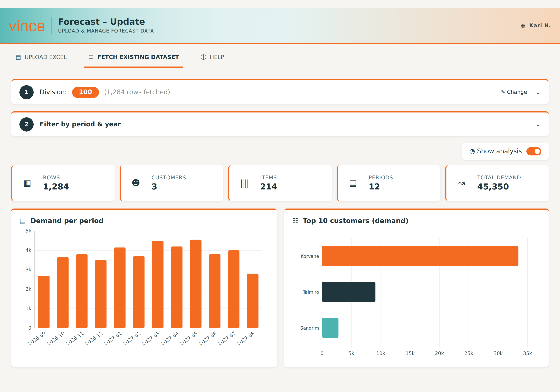Click the Items 214 value
The width and height of the screenshot is (560, 392).
[x=269, y=187]
